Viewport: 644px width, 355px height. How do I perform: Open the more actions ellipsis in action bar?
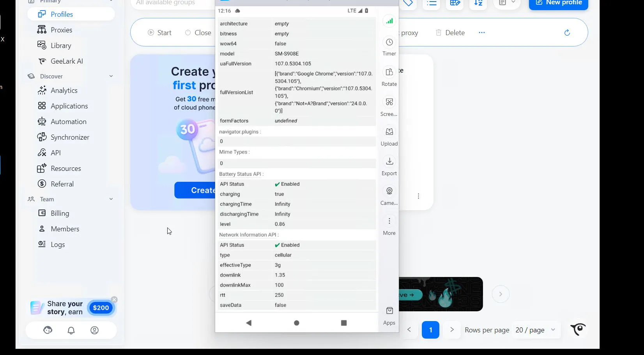(482, 33)
